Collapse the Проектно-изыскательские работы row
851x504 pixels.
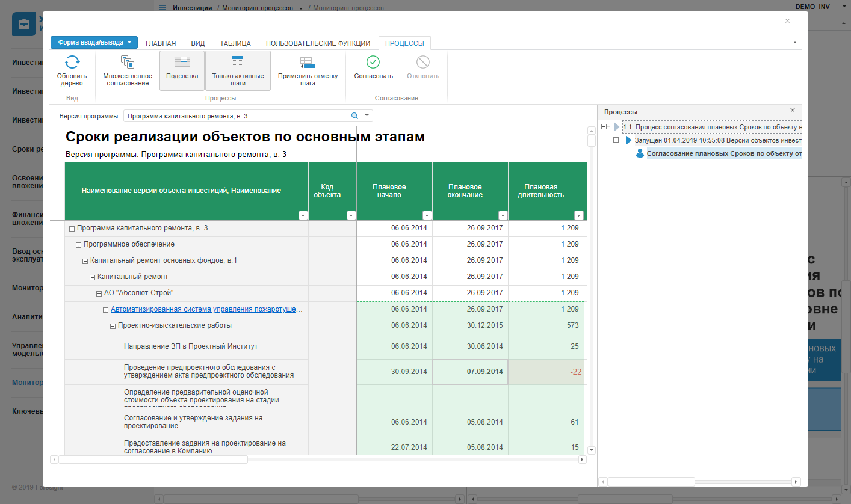pyautogui.click(x=113, y=326)
